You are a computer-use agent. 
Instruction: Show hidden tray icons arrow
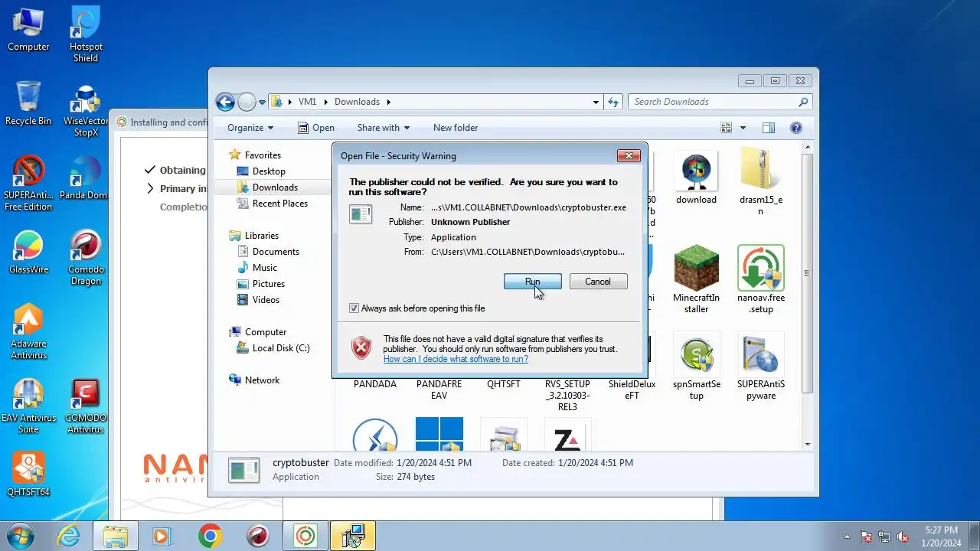[x=847, y=536]
